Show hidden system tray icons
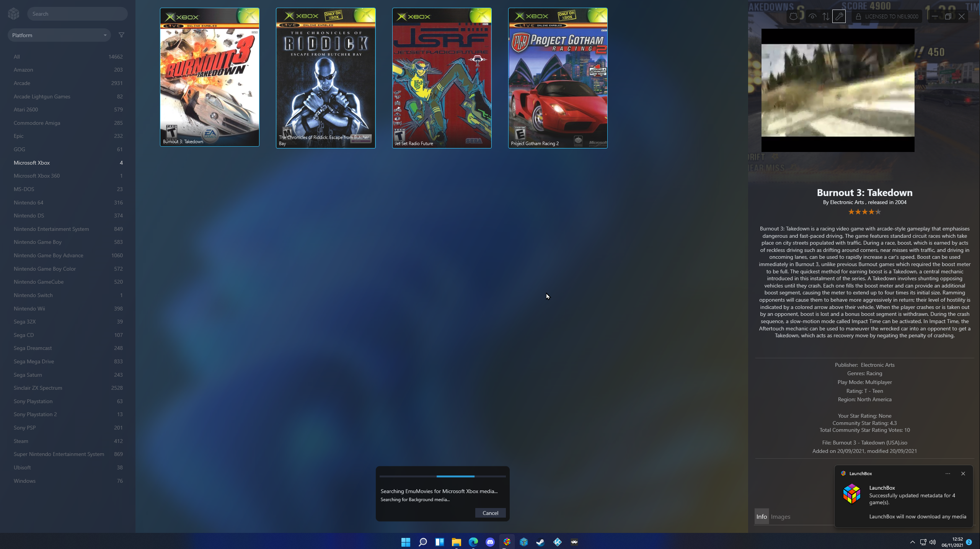 912,542
